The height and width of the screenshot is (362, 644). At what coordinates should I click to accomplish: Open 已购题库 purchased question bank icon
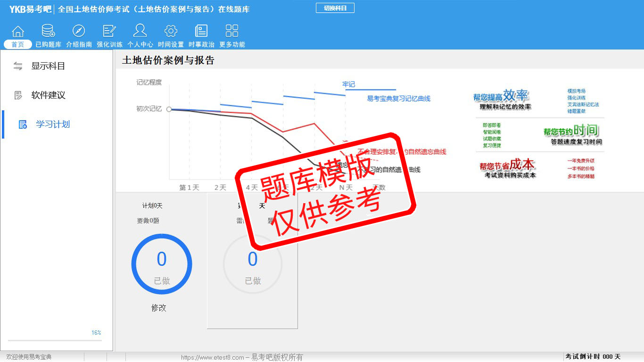pyautogui.click(x=48, y=32)
